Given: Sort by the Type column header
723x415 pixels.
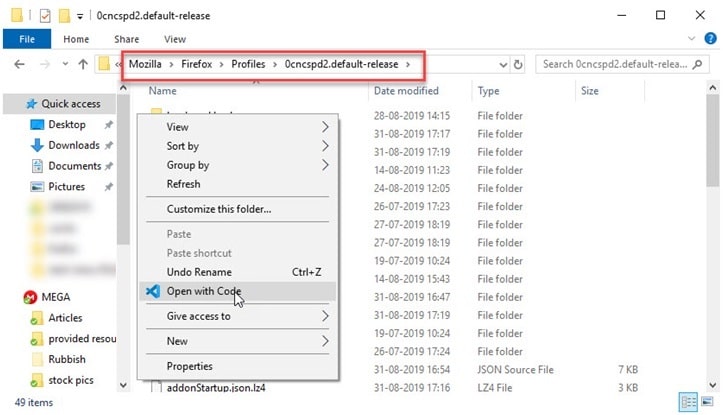Looking at the screenshot, I should click(x=488, y=91).
